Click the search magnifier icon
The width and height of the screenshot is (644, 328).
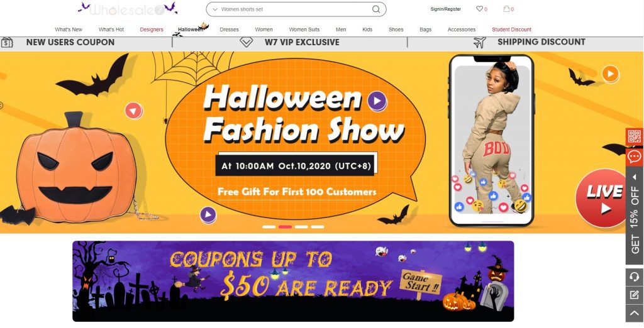coord(376,9)
